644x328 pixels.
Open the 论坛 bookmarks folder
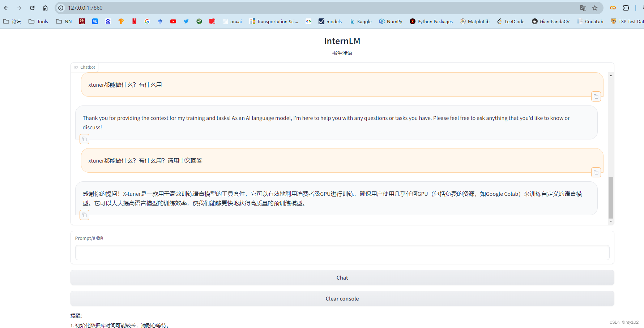(12, 22)
